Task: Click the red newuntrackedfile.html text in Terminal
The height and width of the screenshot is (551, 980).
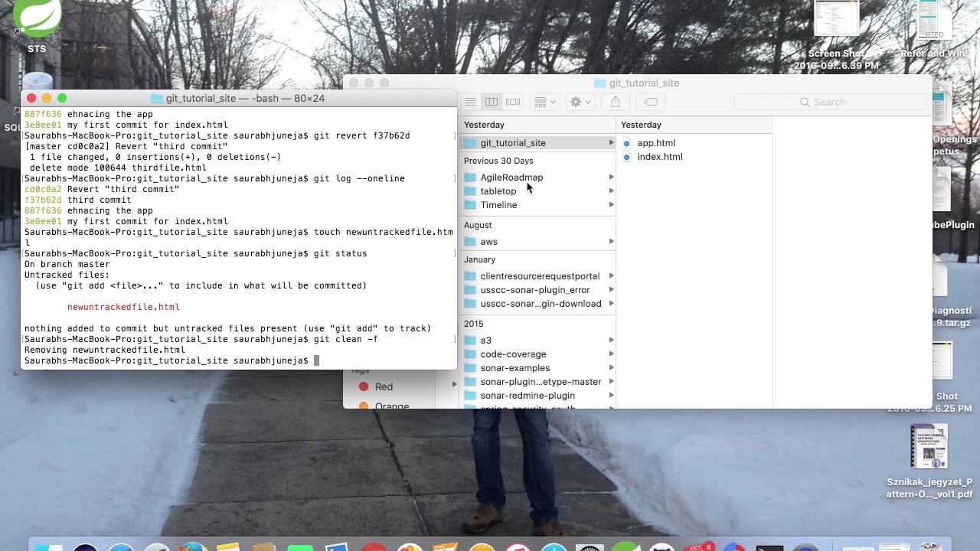Action: coord(123,307)
